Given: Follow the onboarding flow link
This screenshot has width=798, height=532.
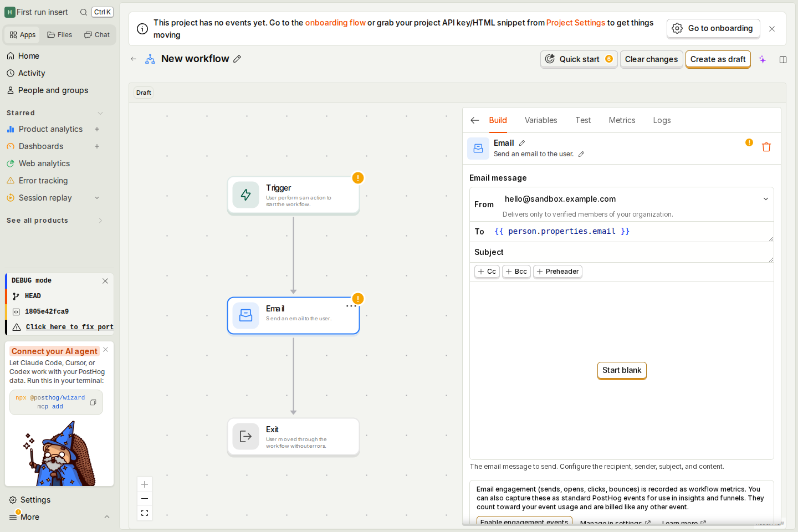Looking at the screenshot, I should pos(335,23).
